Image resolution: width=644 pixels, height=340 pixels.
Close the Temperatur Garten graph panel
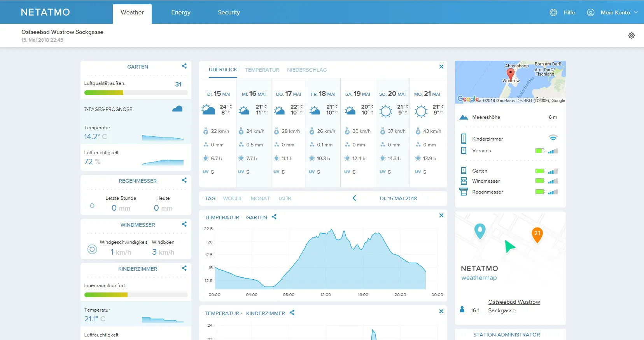pyautogui.click(x=441, y=215)
